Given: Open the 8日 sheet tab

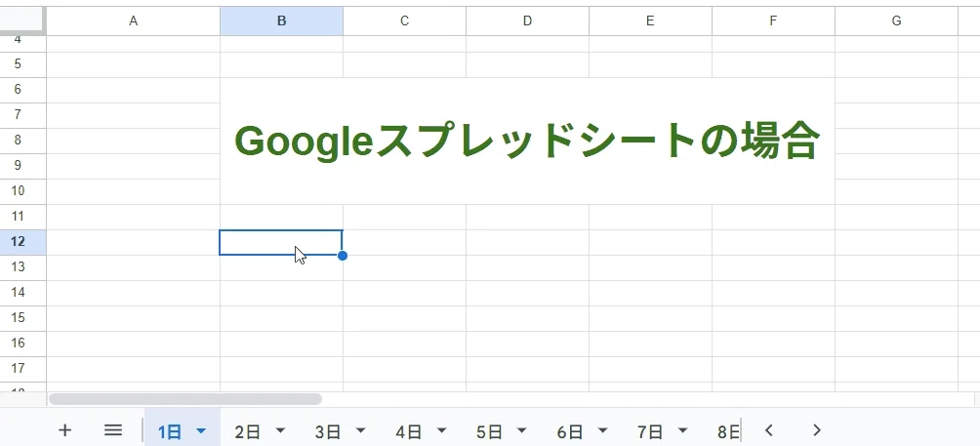Looking at the screenshot, I should 729,431.
